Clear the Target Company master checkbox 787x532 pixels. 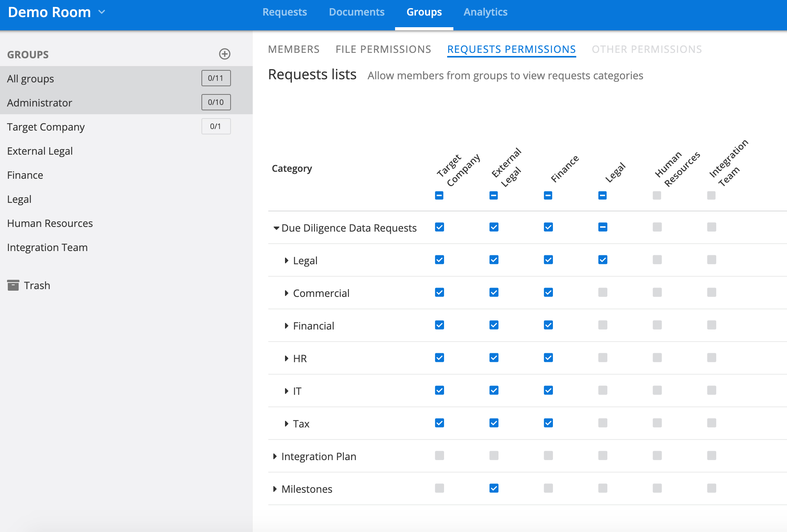pyautogui.click(x=439, y=195)
